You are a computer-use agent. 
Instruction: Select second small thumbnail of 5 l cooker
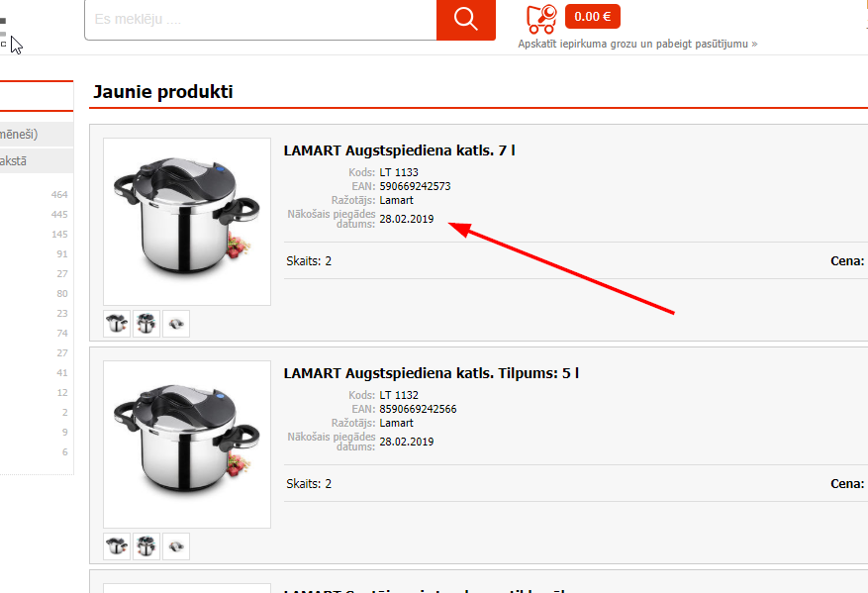click(x=146, y=546)
